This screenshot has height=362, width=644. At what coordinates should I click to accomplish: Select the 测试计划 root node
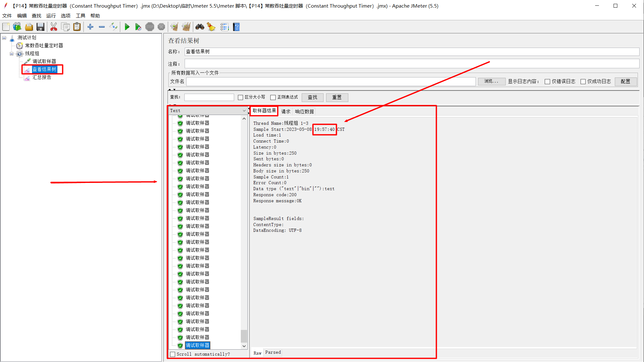(x=27, y=37)
